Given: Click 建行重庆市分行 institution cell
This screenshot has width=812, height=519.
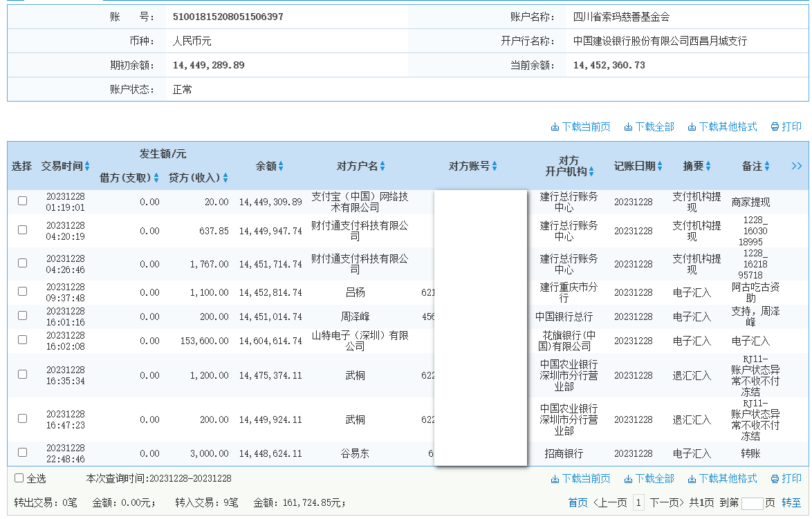Looking at the screenshot, I should pyautogui.click(x=569, y=292).
